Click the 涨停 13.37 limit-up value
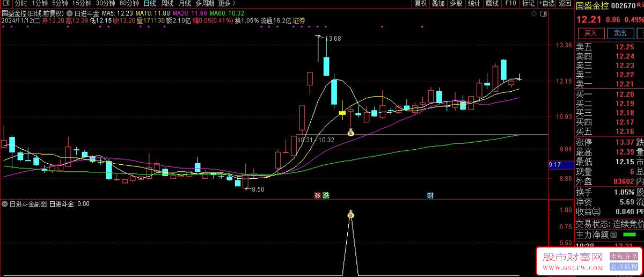 click(624, 142)
